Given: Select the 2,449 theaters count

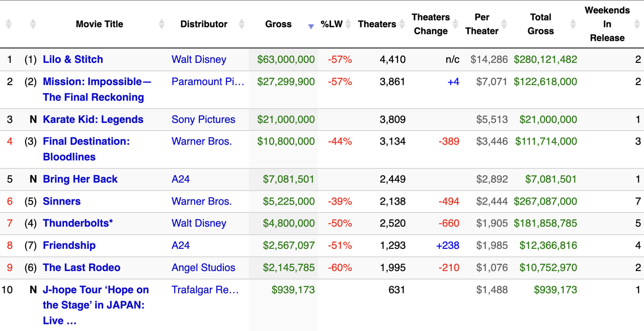Looking at the screenshot, I should point(392,179).
